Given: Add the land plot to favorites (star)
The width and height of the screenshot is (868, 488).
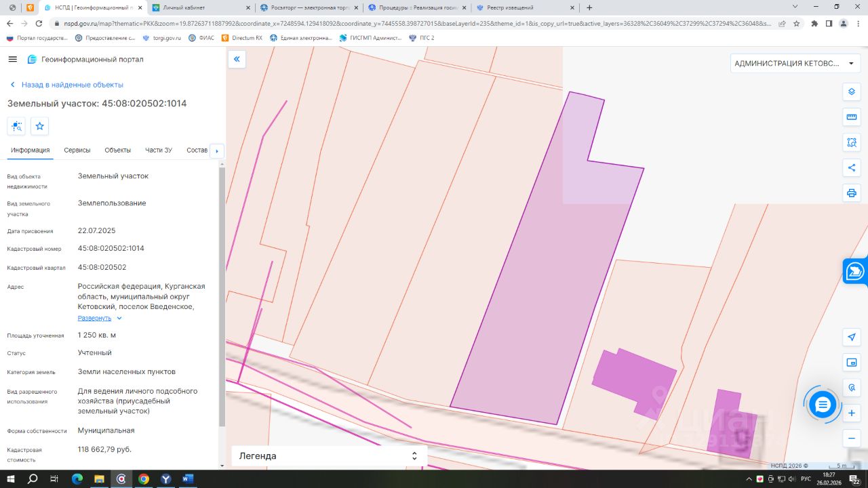Looking at the screenshot, I should (x=39, y=126).
